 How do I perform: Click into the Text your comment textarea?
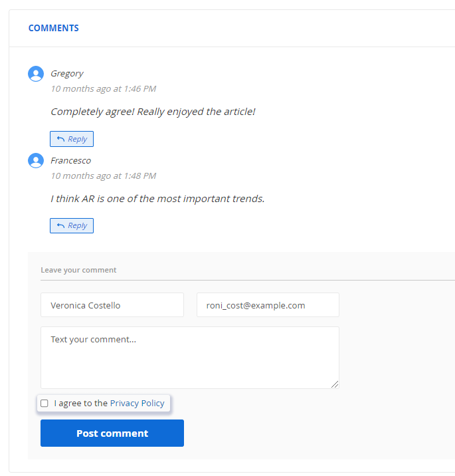(x=190, y=358)
